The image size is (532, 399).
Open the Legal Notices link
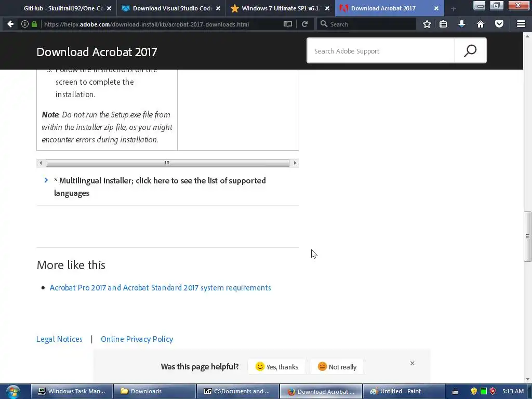(59, 339)
